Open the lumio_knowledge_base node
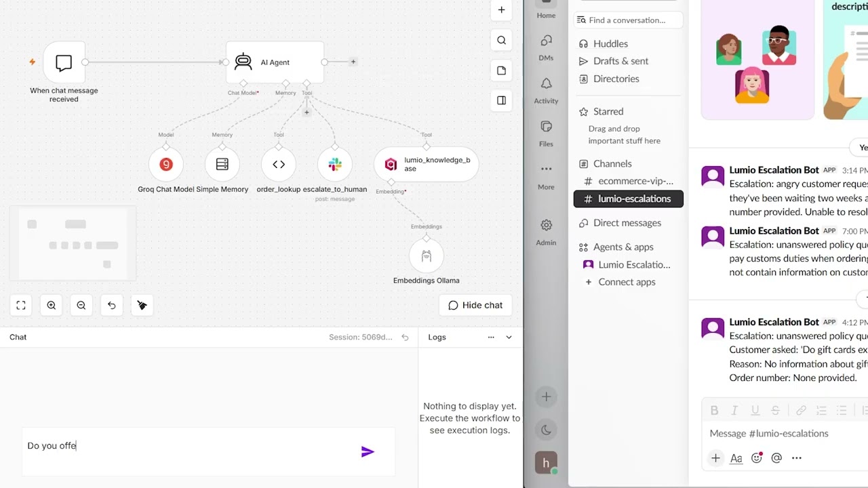This screenshot has width=868, height=488. (427, 164)
